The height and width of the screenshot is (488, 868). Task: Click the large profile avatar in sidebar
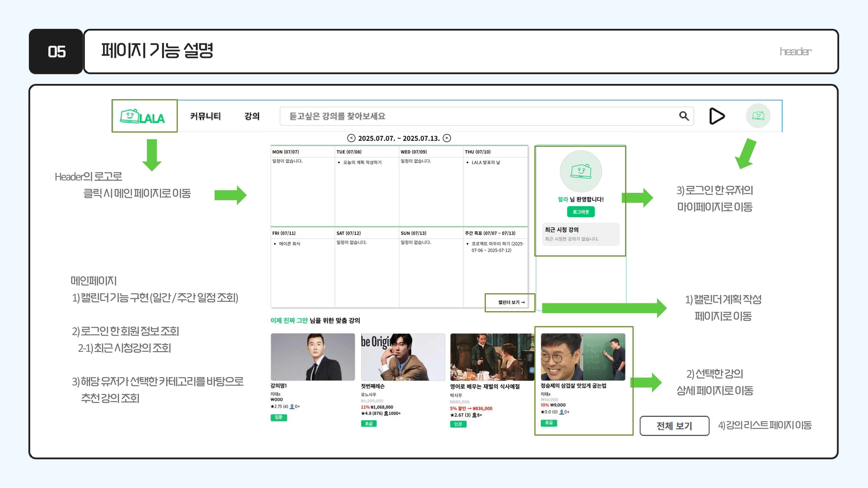(580, 171)
